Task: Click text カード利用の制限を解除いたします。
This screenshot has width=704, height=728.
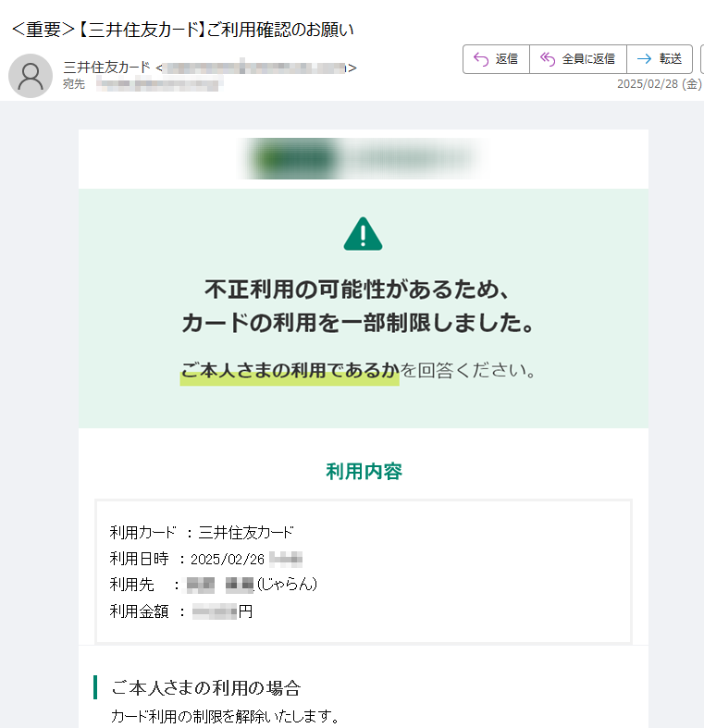Action: point(225,716)
